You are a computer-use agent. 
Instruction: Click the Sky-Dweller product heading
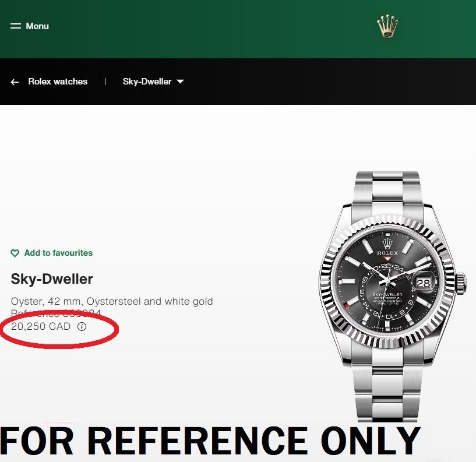pos(52,279)
